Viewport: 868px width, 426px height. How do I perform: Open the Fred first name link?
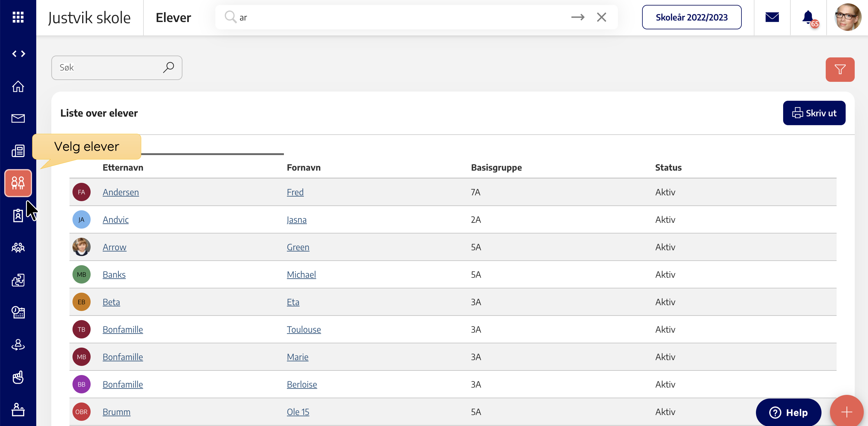(295, 192)
